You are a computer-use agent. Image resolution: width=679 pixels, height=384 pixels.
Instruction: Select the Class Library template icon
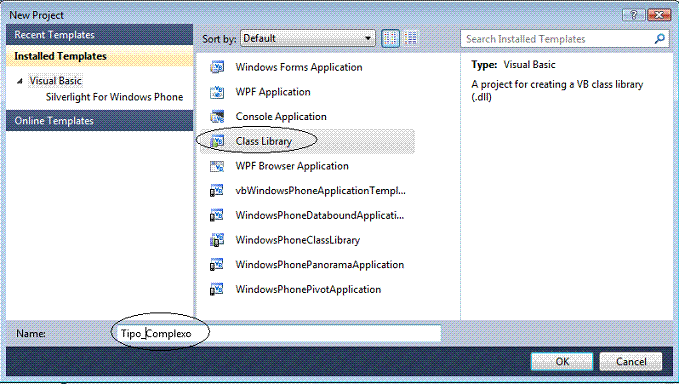[217, 141]
